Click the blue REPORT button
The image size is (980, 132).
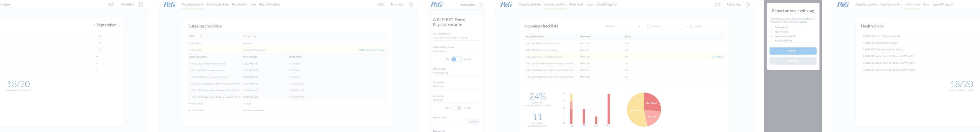point(793,51)
